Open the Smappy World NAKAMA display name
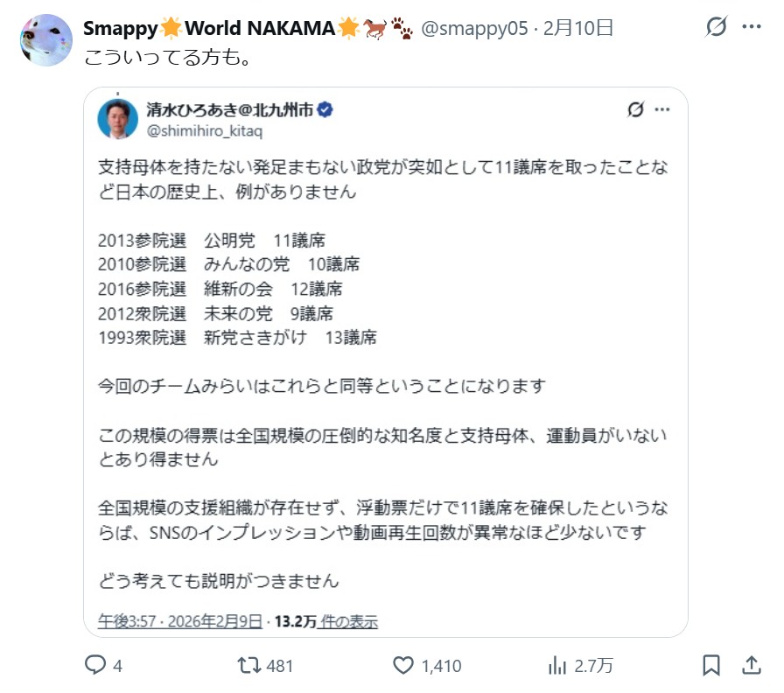Screen dimensions: 784x693 [208, 28]
